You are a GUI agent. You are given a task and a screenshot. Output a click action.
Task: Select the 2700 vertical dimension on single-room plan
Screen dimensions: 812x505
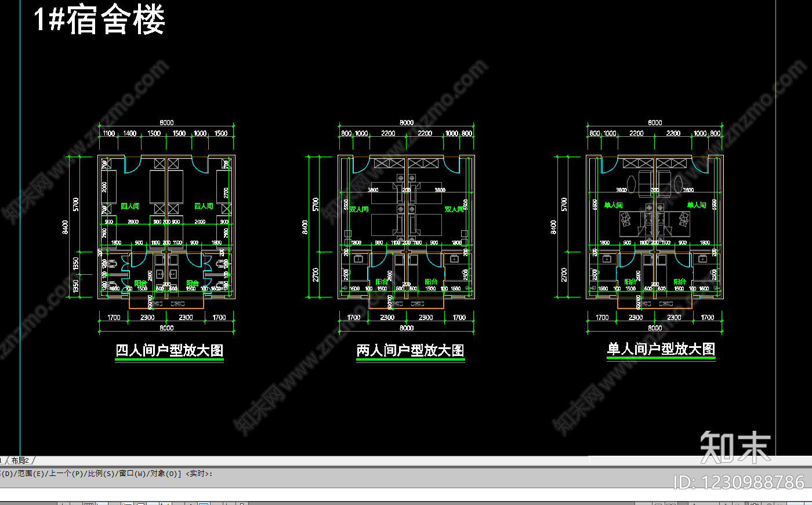pos(564,275)
